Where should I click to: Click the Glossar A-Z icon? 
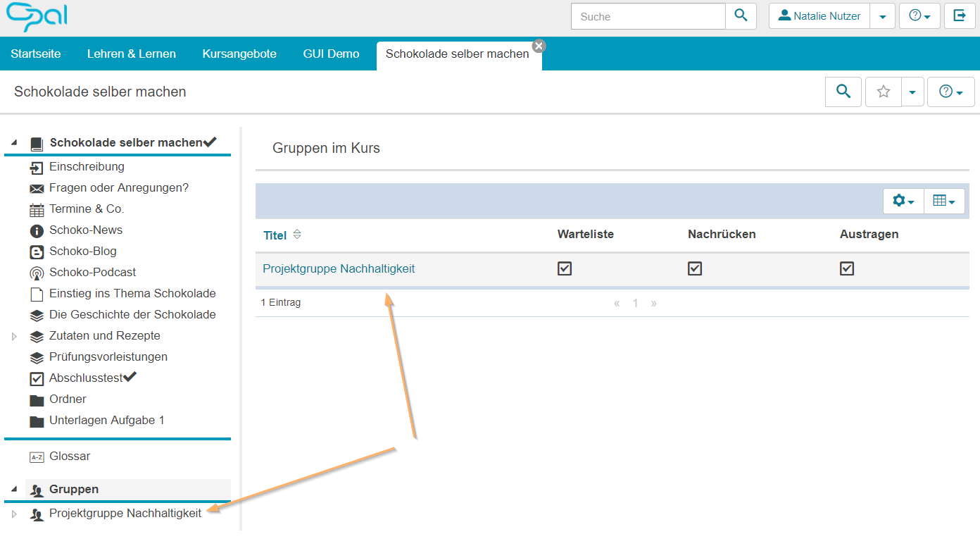coord(37,457)
